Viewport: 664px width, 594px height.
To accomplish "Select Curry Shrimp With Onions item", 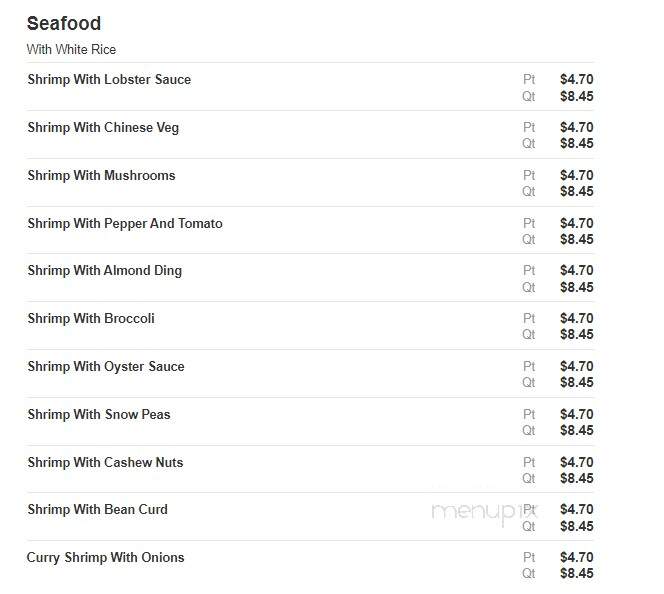I will (105, 558).
